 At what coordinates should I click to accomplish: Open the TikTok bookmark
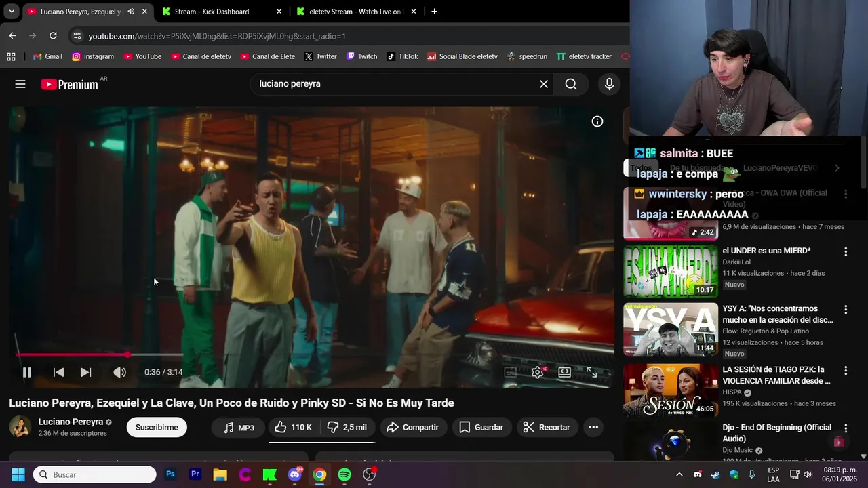point(402,56)
